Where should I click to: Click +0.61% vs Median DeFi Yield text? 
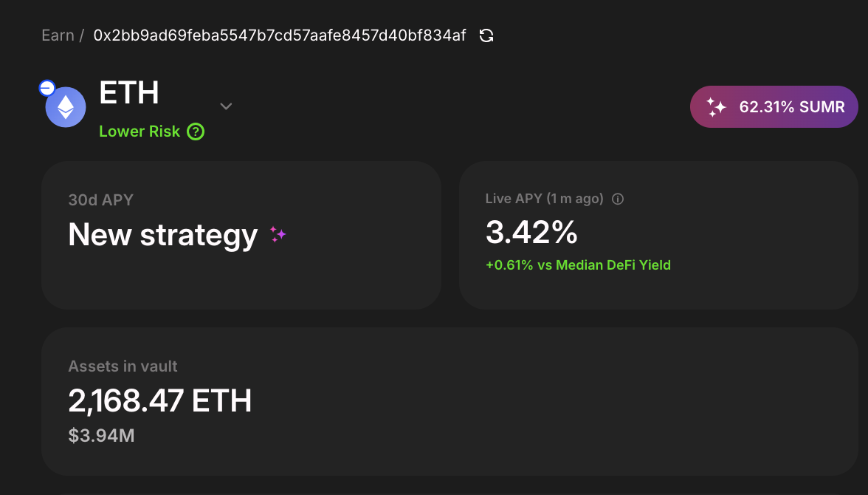pyautogui.click(x=578, y=265)
